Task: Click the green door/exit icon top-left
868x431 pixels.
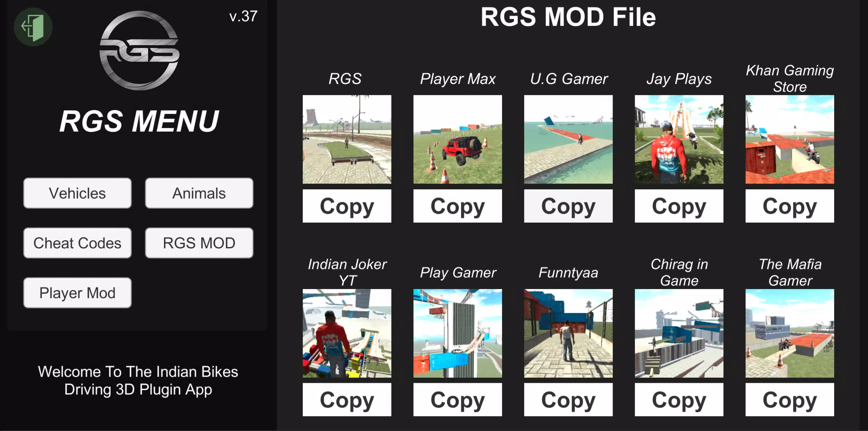Action: point(31,26)
